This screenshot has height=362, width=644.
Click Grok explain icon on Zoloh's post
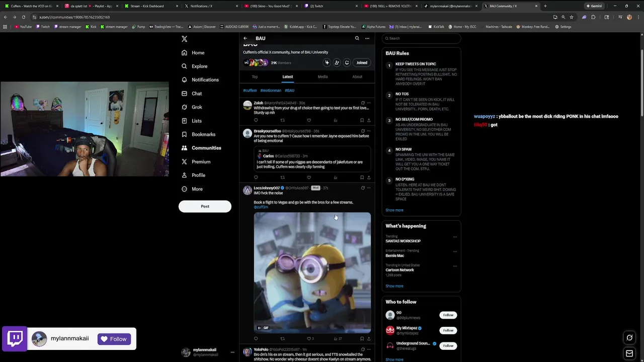tap(363, 103)
